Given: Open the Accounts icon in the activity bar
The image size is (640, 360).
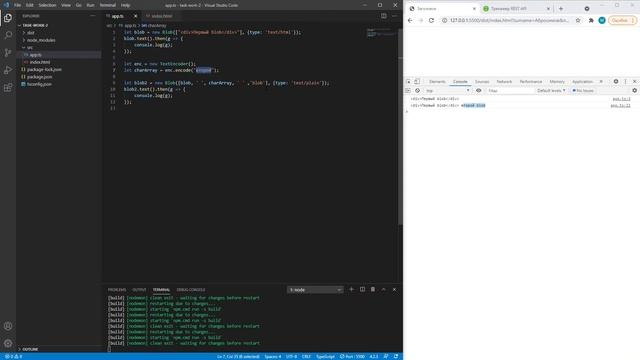Looking at the screenshot, I should 8,326.
